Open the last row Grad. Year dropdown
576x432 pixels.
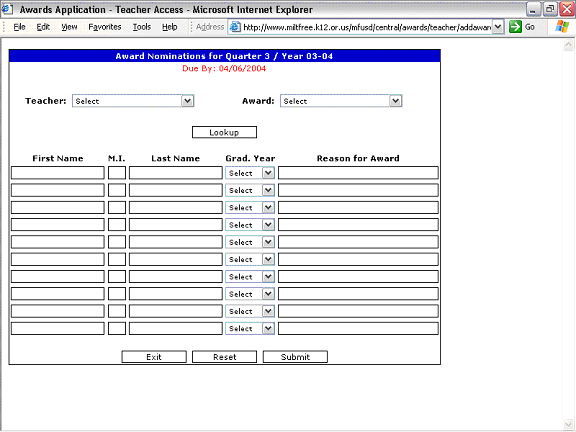click(x=250, y=328)
